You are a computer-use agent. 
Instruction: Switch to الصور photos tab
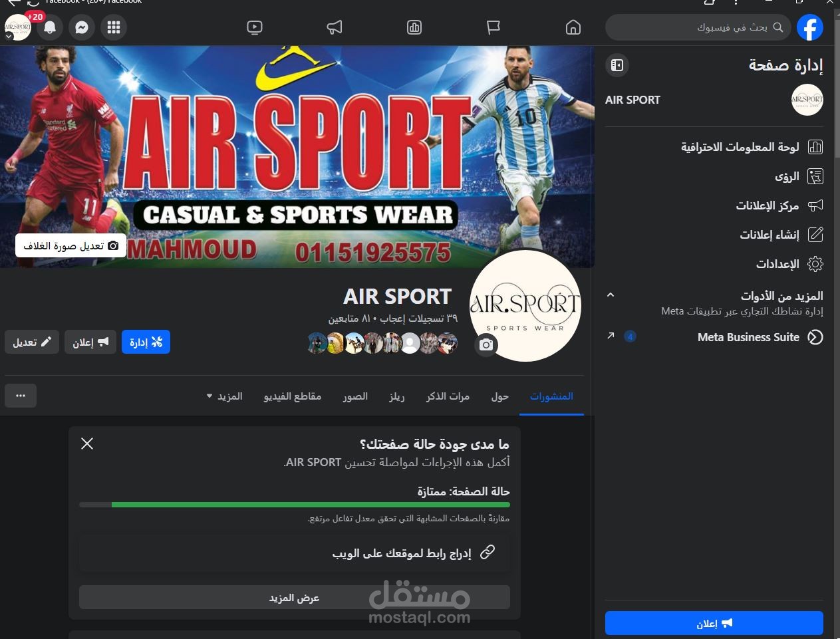(355, 396)
